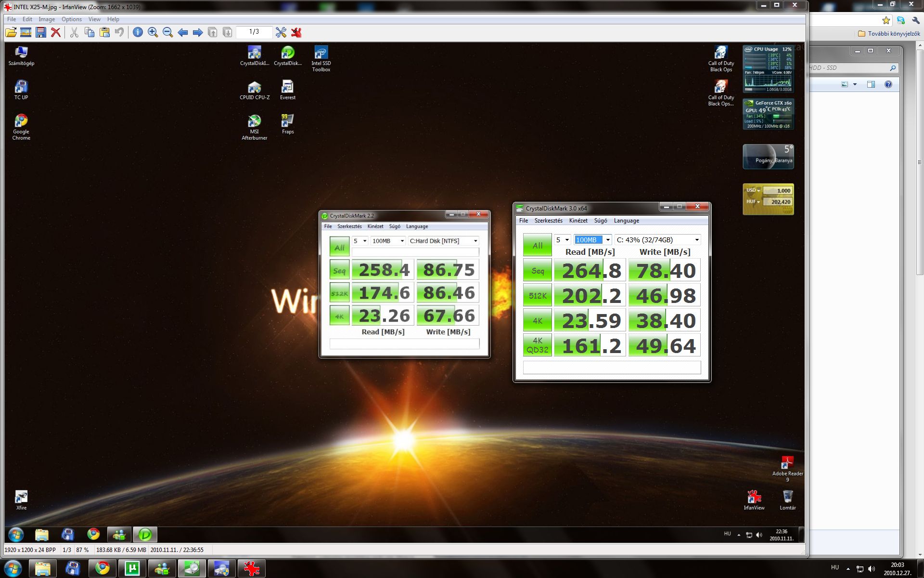Show hidden tray icons in the system tray
924x578 pixels.
point(848,568)
